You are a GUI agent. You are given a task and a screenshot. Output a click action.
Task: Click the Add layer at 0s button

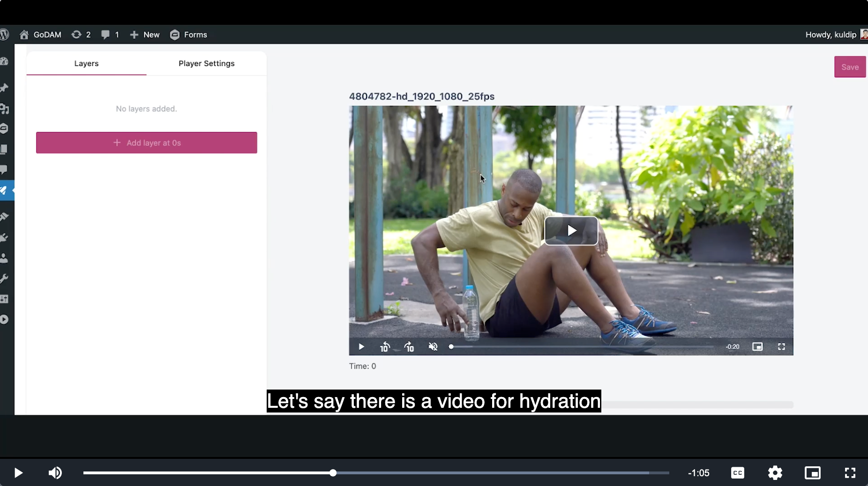tap(146, 143)
